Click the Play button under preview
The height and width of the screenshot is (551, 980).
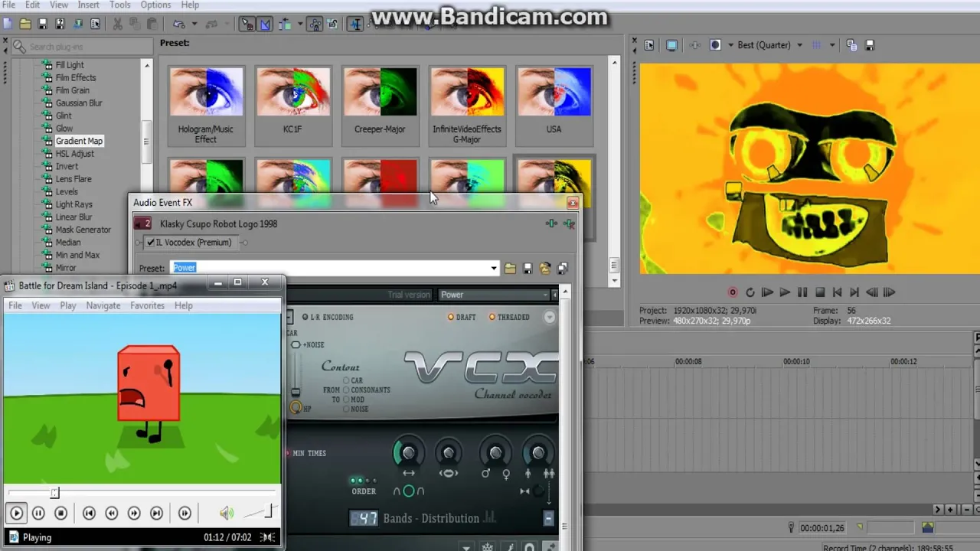click(785, 292)
